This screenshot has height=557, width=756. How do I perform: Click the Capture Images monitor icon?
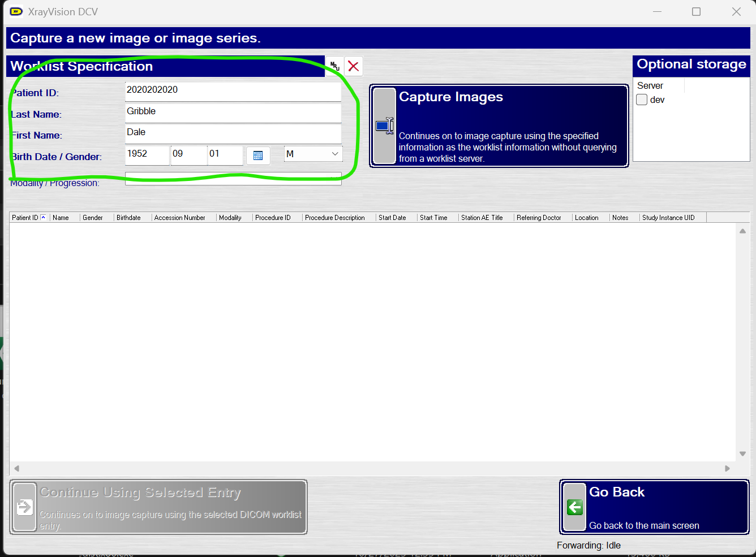click(385, 126)
